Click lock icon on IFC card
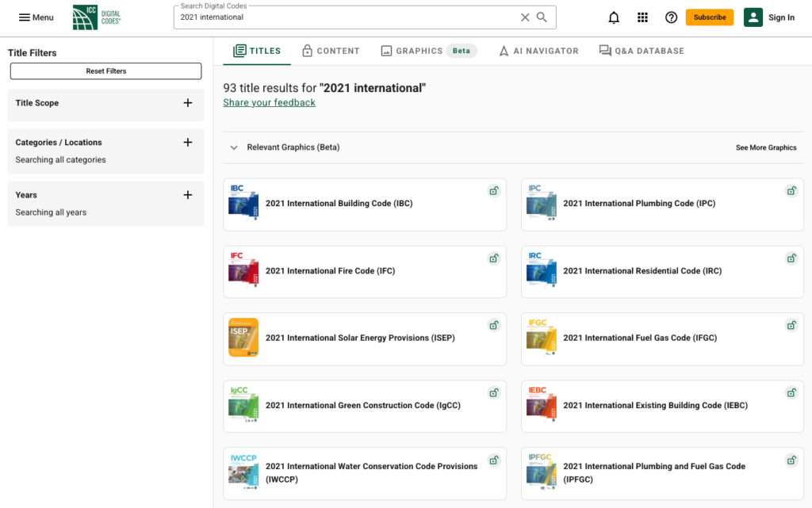This screenshot has height=508, width=812. 494,258
